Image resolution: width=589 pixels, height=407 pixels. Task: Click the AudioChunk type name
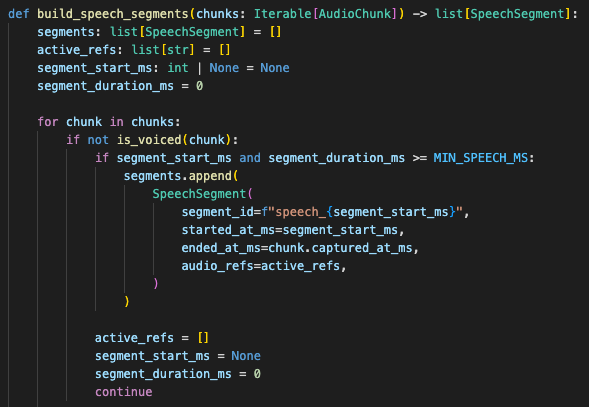click(355, 14)
